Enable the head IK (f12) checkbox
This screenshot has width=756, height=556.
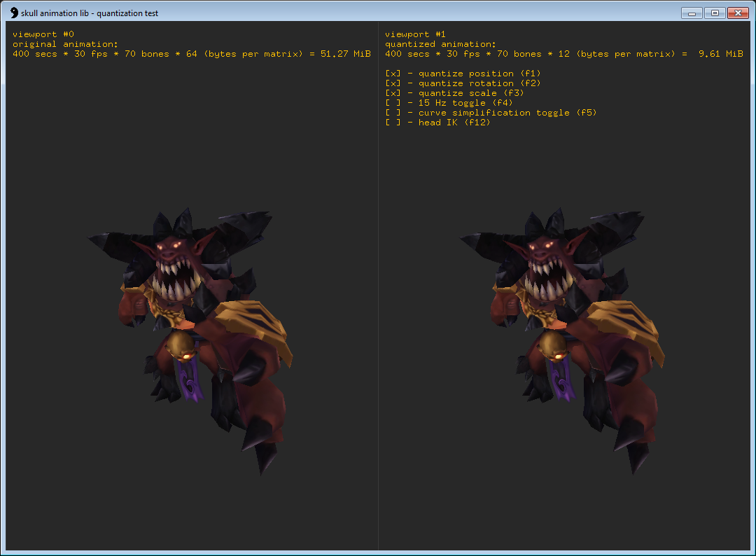[393, 123]
